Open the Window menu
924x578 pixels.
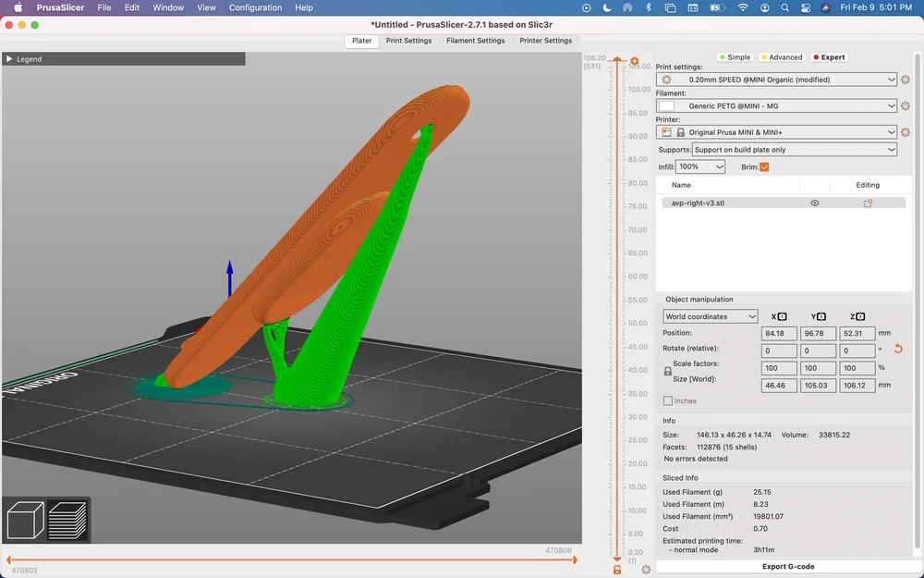[168, 7]
